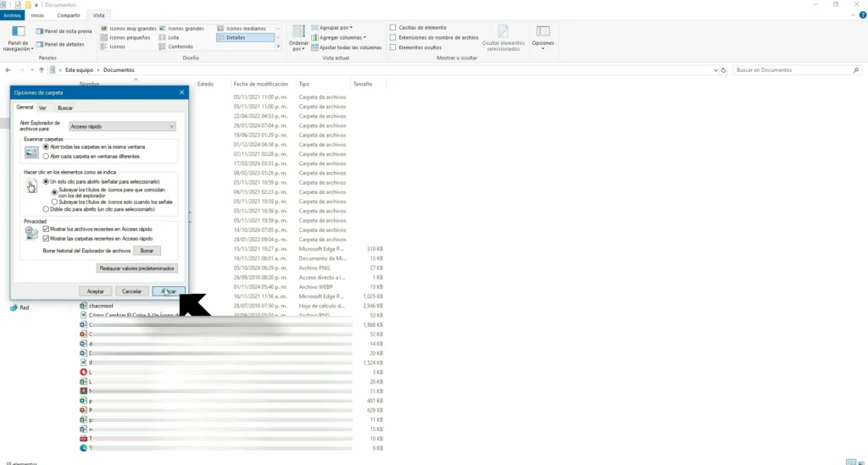The width and height of the screenshot is (868, 465).
Task: Enable Casillas de elemento checkbox
Action: (393, 28)
